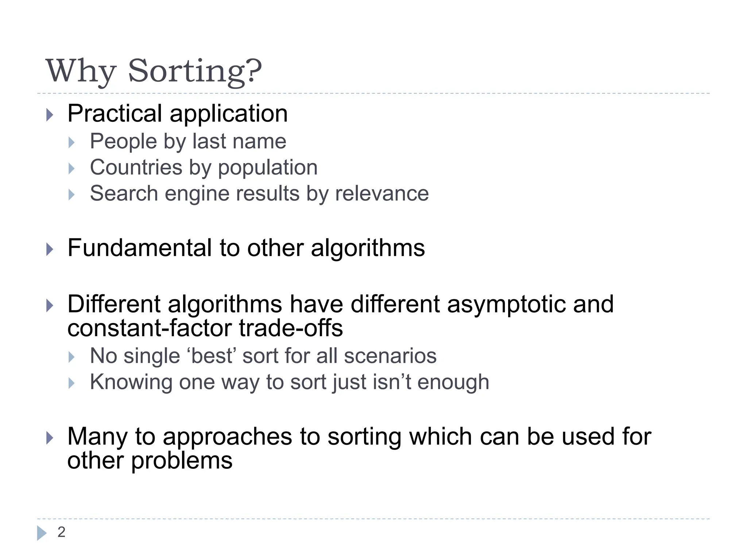This screenshot has height=560, width=747.
Task: Select the Why Sorting? title
Action: [154, 71]
